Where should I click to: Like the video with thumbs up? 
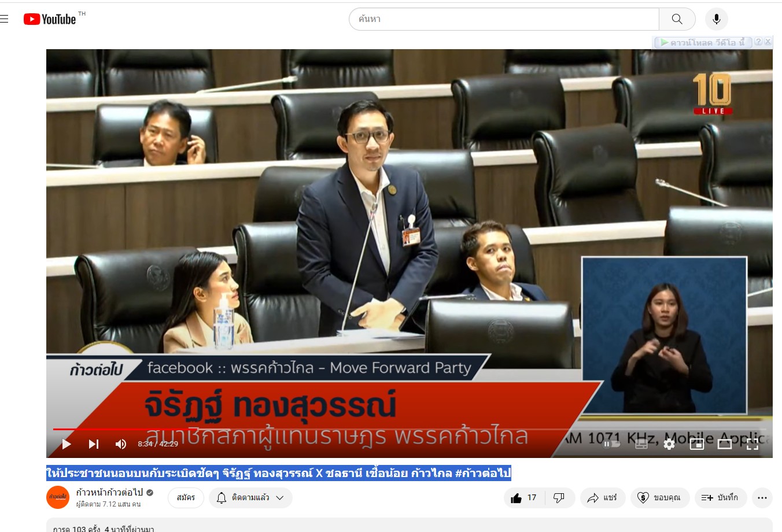coord(524,497)
